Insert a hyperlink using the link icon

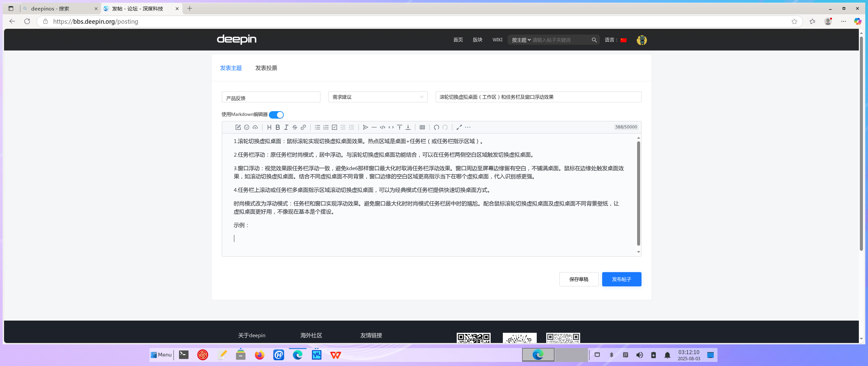pos(303,127)
